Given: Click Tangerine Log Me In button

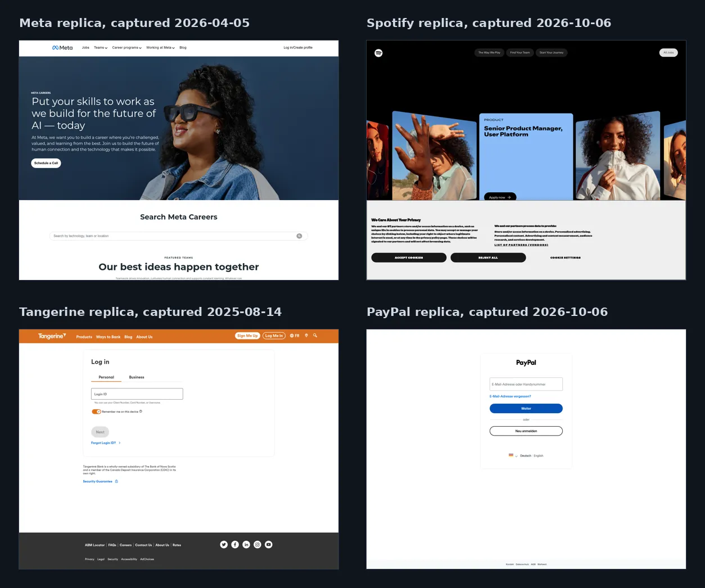Looking at the screenshot, I should (x=274, y=336).
